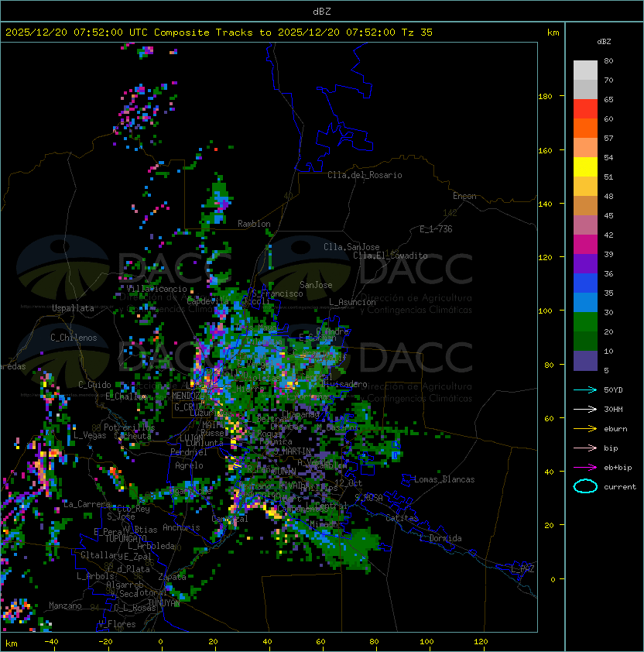Pick the red 60-65 dBZ swatch
The width and height of the screenshot is (644, 652).
click(x=585, y=109)
